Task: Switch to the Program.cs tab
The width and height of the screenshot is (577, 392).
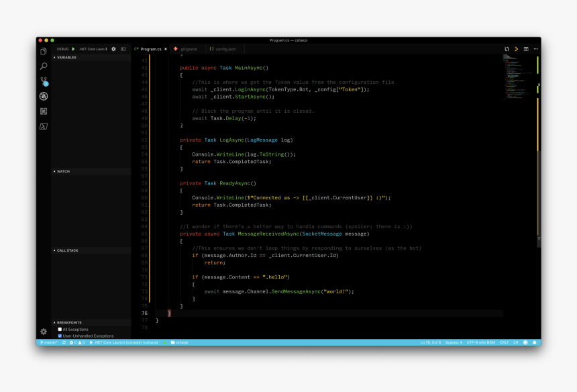Action: click(150, 49)
